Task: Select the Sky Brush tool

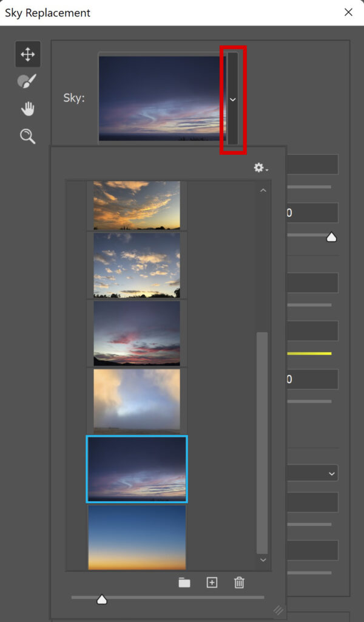Action: 27,81
